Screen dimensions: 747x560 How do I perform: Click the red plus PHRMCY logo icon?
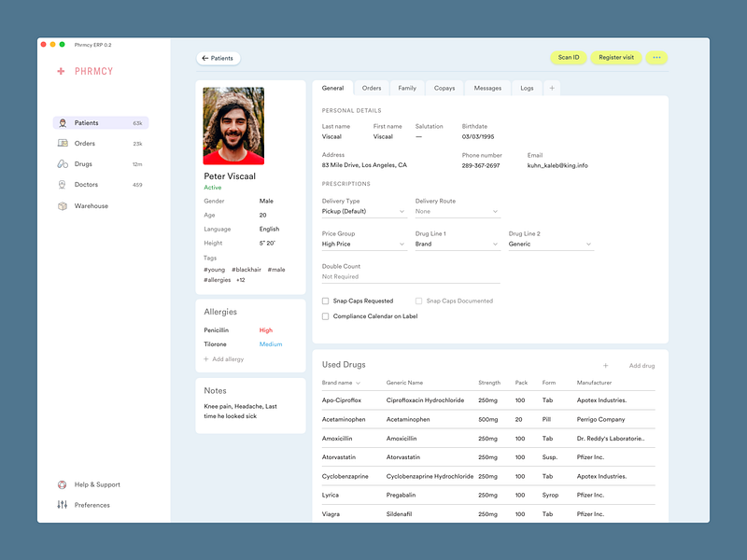point(61,71)
